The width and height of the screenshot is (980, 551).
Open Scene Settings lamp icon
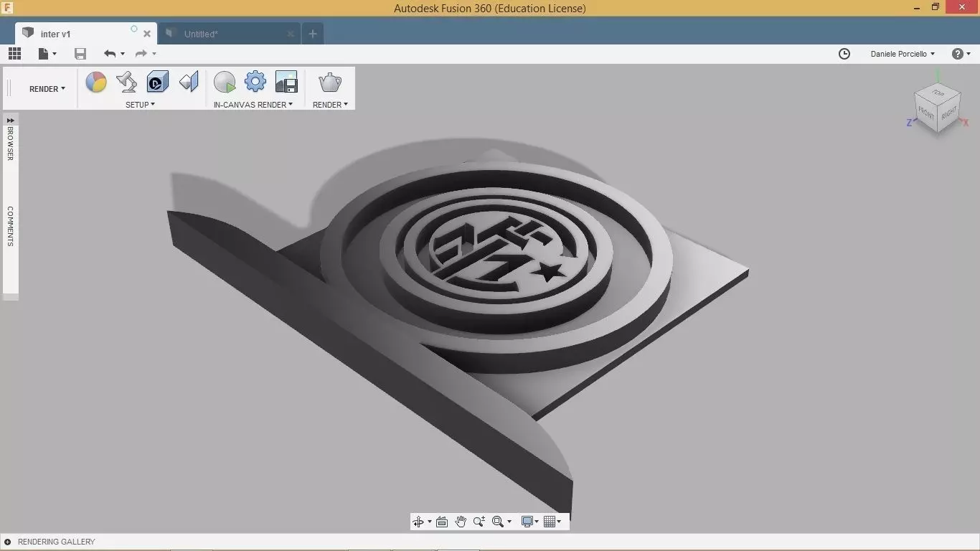point(127,82)
